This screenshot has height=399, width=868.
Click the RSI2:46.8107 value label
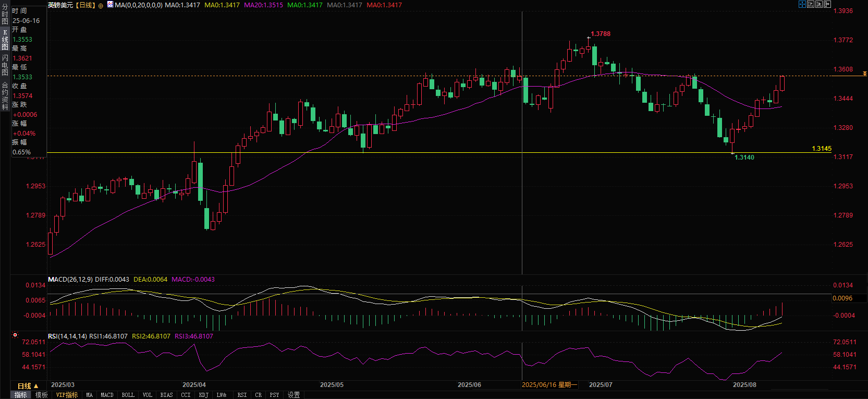(x=151, y=336)
